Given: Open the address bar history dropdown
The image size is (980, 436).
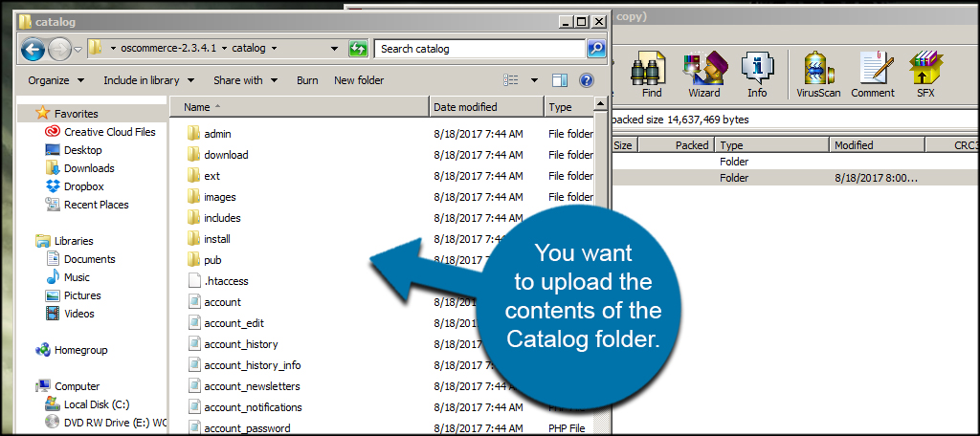Looking at the screenshot, I should coord(334,49).
